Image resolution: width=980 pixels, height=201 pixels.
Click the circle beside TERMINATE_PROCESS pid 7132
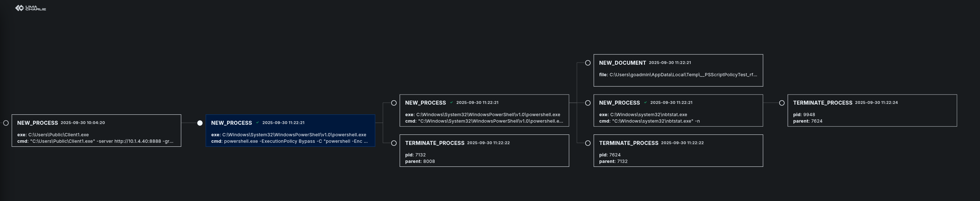[x=394, y=143]
